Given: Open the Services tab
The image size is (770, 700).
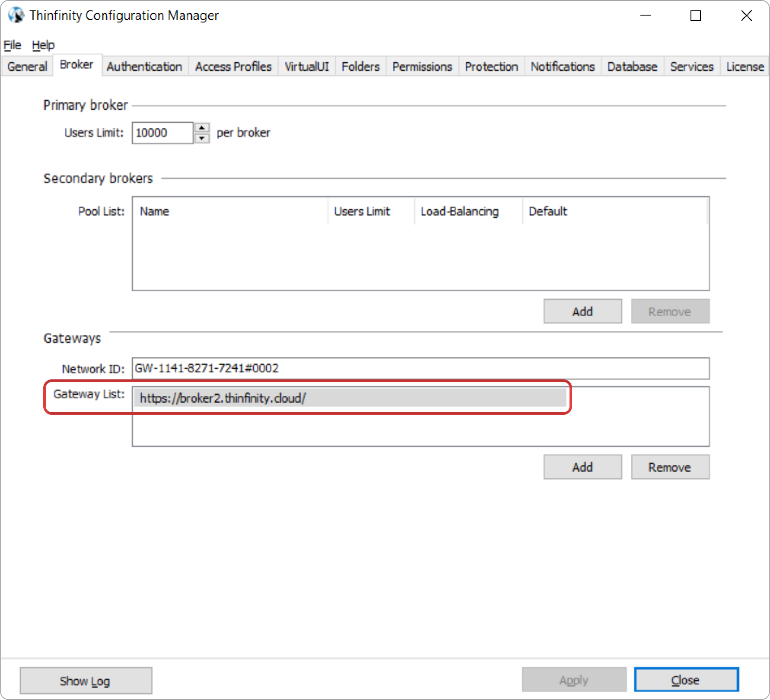Looking at the screenshot, I should tap(691, 67).
